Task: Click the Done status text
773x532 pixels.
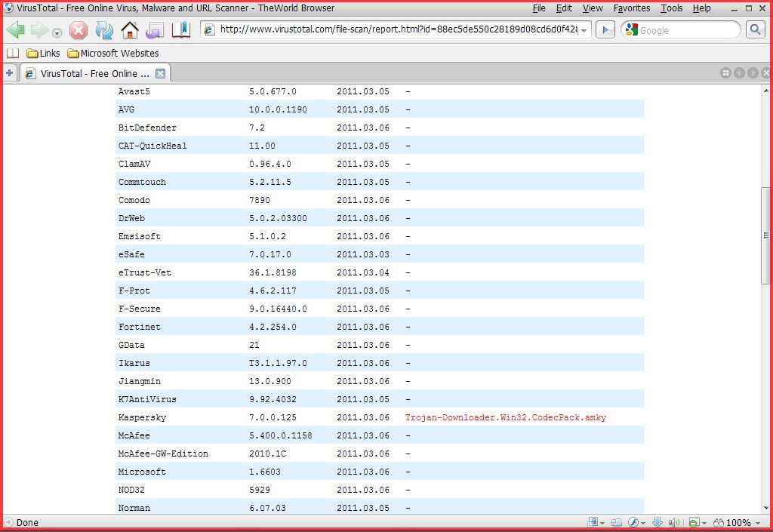Action: (27, 522)
